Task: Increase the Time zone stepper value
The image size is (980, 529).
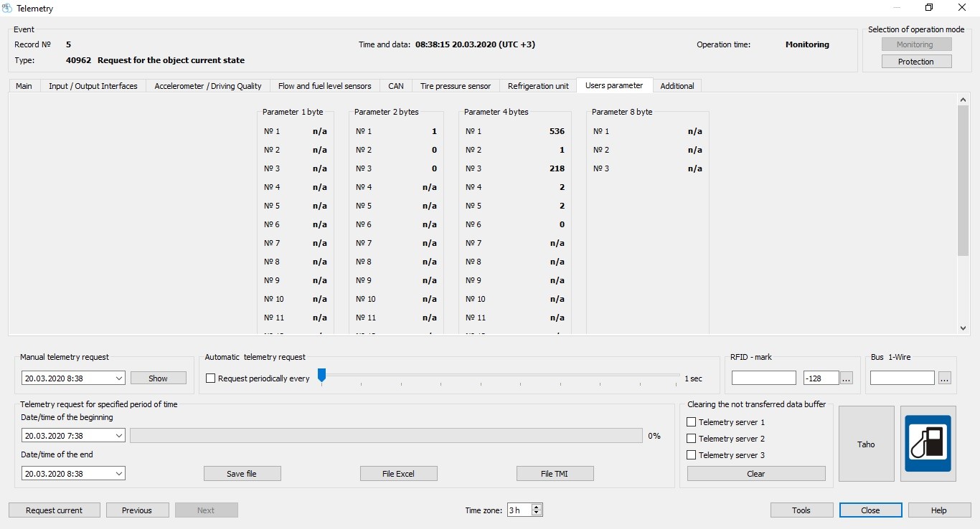Action: 537,507
